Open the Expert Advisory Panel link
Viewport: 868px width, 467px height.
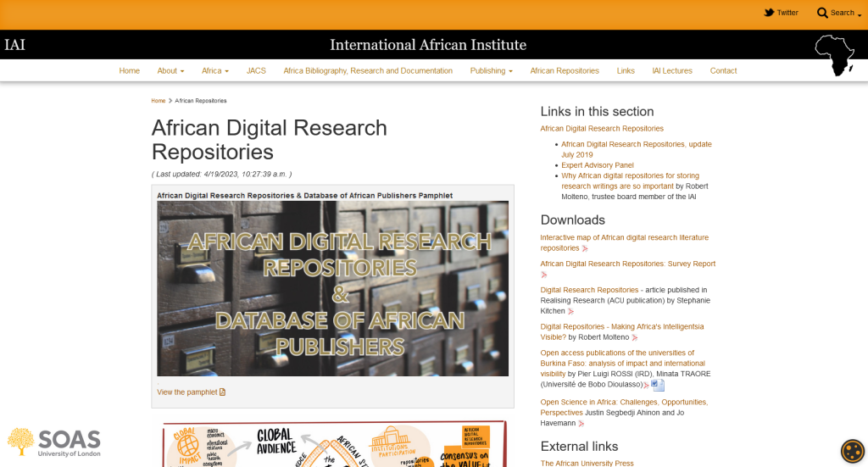pyautogui.click(x=598, y=165)
